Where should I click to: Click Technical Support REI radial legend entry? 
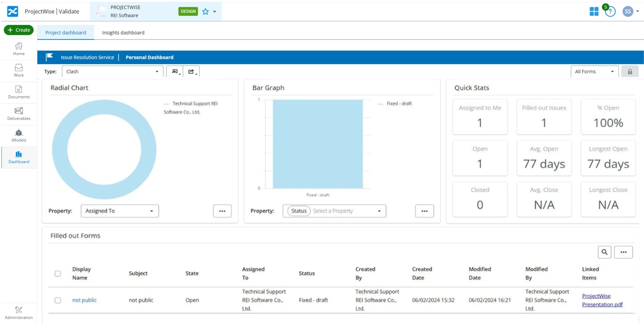click(x=191, y=108)
